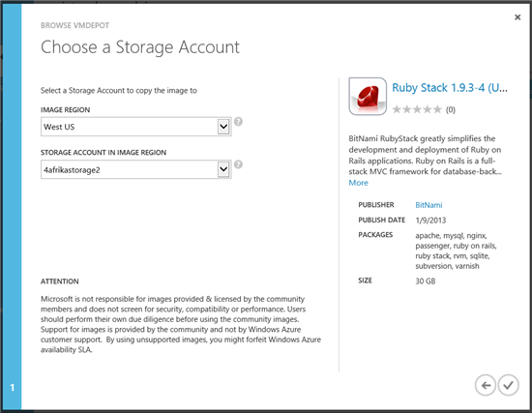Select wizard step 1 indicator

pyautogui.click(x=13, y=387)
